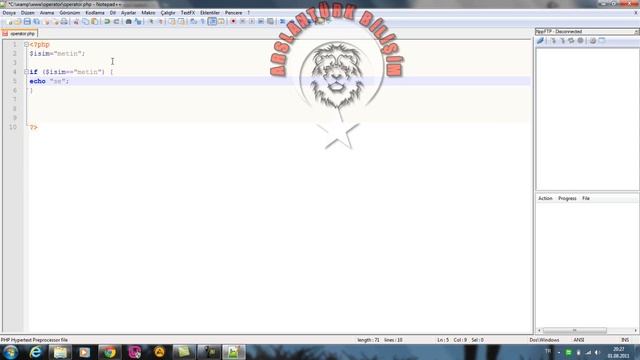Open the Eklentiler menu
Screen dimensions: 640x360
(210, 13)
